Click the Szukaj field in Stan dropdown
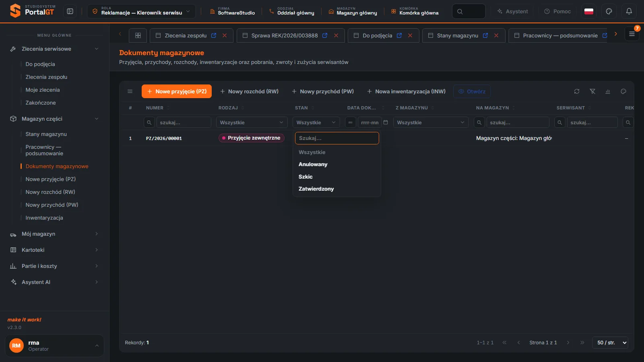Viewport: 644px width, 362px height. click(x=337, y=138)
